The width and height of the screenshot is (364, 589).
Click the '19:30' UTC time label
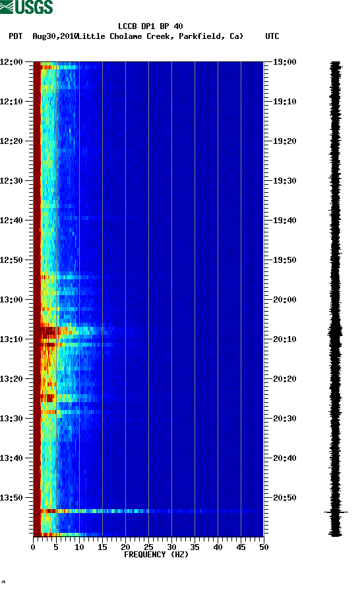pos(284,181)
